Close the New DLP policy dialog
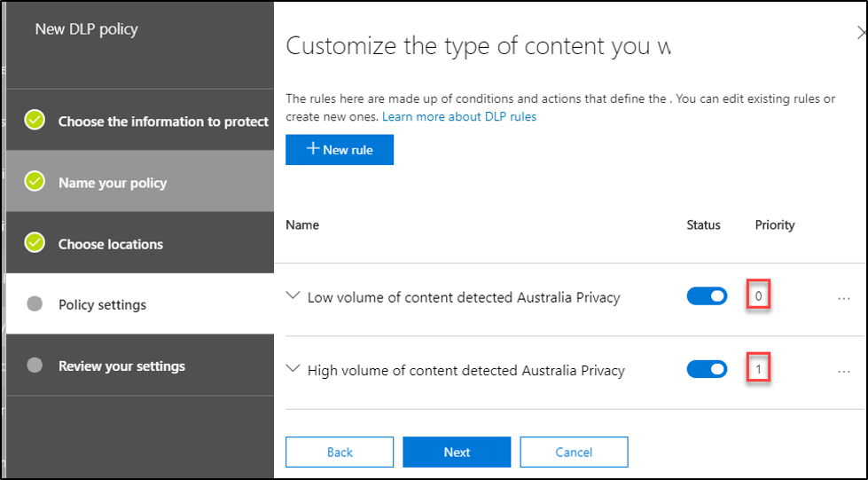Viewport: 868px width, 480px height. click(x=862, y=33)
